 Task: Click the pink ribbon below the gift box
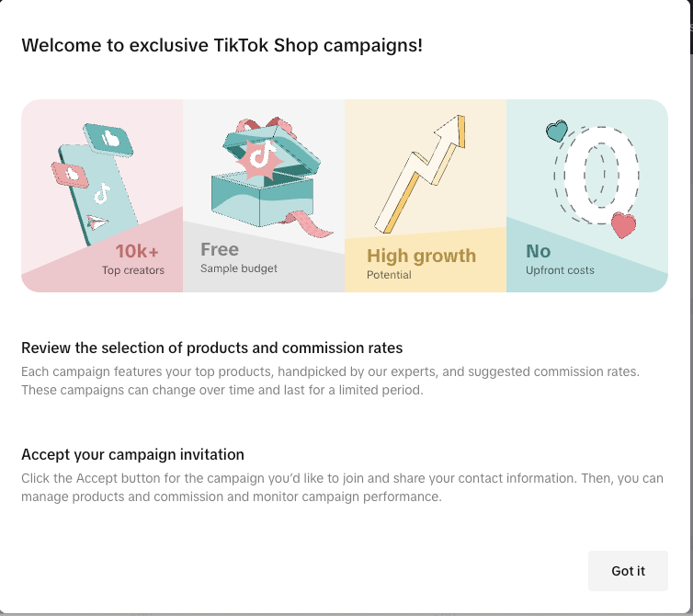coord(306,223)
